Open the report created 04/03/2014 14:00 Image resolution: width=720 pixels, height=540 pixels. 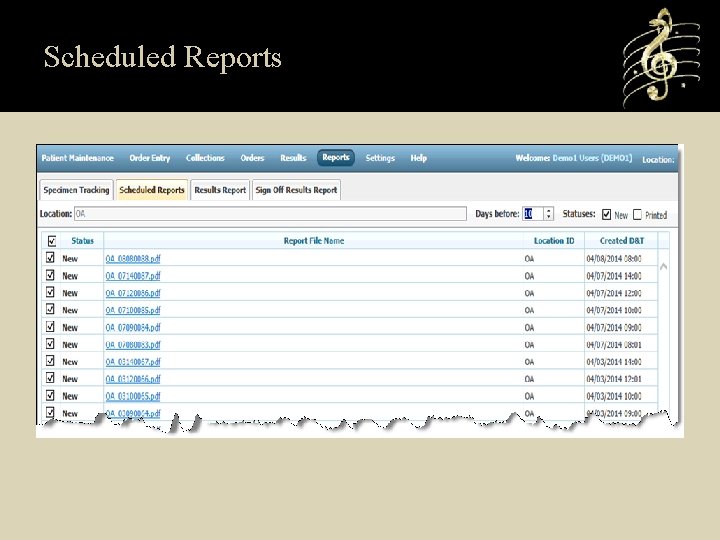pos(133,362)
